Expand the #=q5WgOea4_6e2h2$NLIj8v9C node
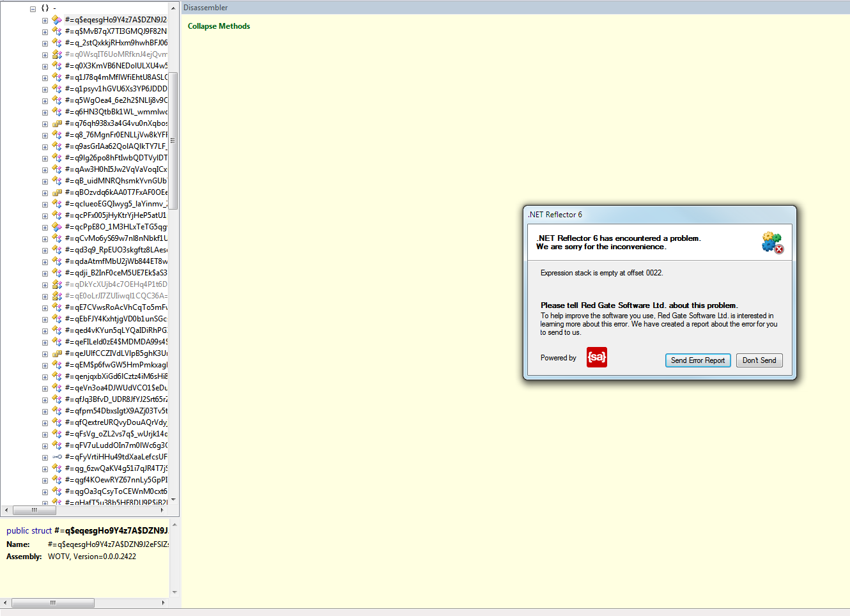 pyautogui.click(x=45, y=101)
